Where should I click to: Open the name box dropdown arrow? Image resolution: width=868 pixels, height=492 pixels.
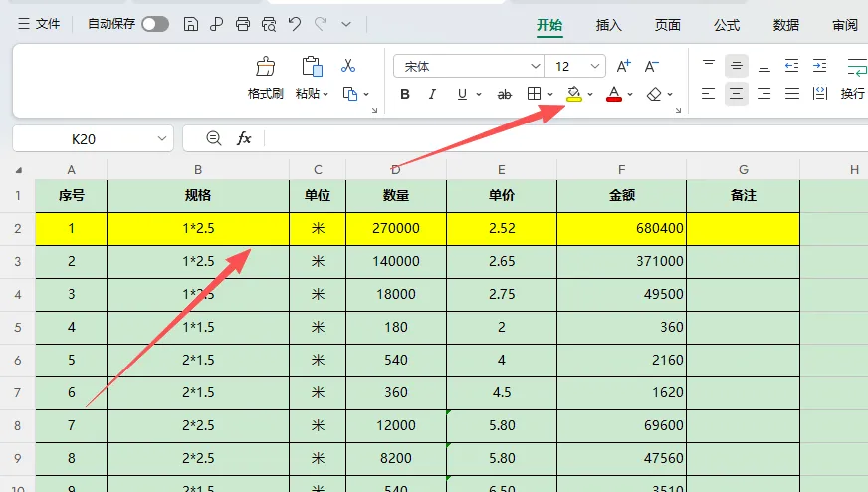pos(162,138)
